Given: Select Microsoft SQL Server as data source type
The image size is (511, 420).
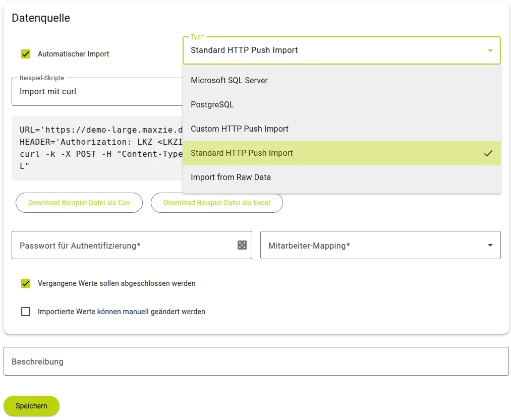Looking at the screenshot, I should point(229,80).
